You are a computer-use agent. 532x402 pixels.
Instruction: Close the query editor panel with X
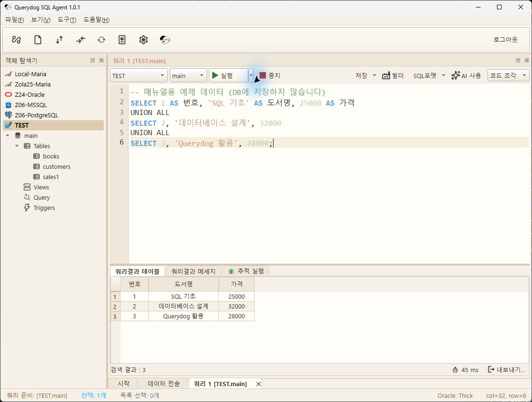tap(526, 60)
